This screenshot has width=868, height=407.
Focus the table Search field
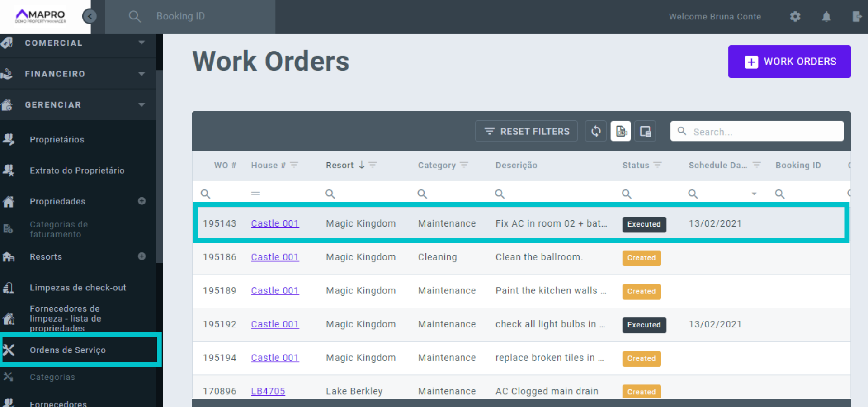click(764, 132)
